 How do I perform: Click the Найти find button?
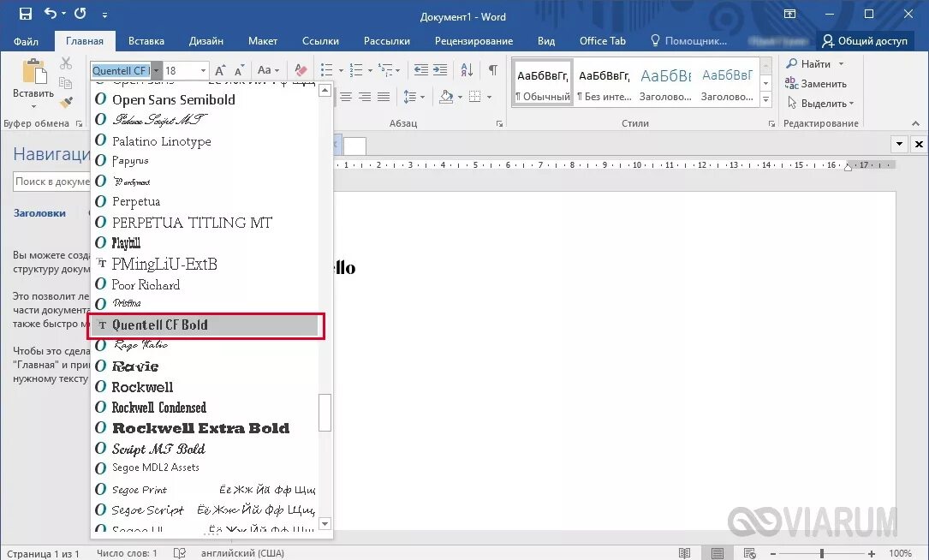coord(808,63)
